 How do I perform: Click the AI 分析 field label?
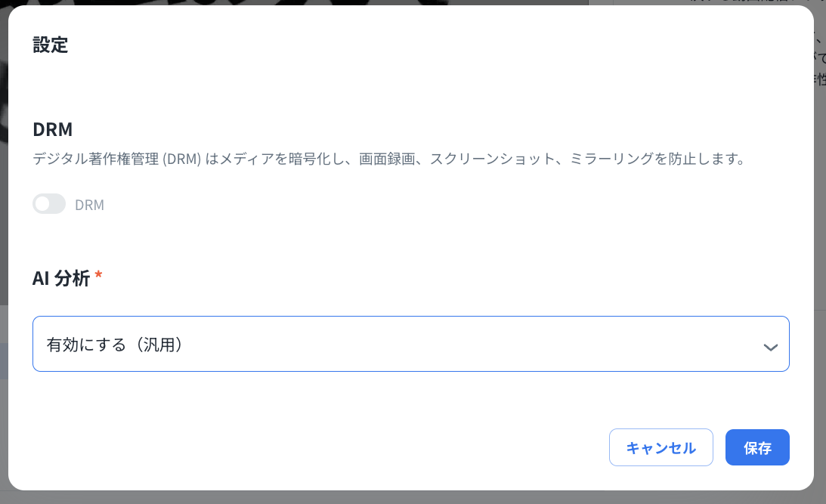point(61,278)
